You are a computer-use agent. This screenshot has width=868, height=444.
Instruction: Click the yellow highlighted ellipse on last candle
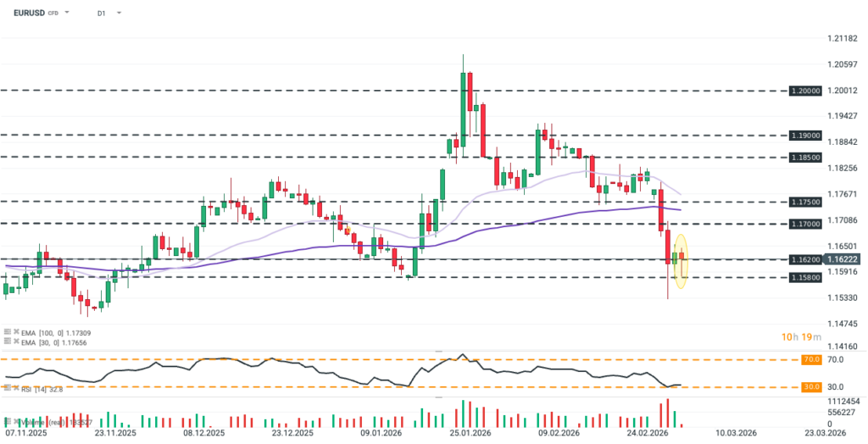681,255
